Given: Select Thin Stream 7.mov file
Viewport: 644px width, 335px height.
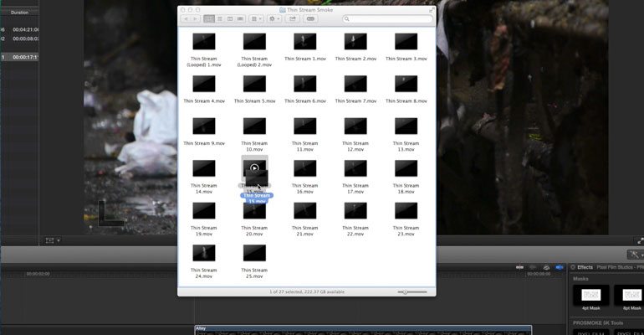Looking at the screenshot, I should pyautogui.click(x=355, y=90).
